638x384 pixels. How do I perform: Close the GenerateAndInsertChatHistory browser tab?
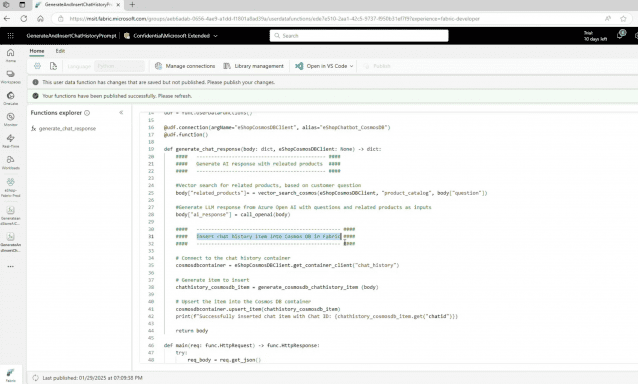coord(118,5)
